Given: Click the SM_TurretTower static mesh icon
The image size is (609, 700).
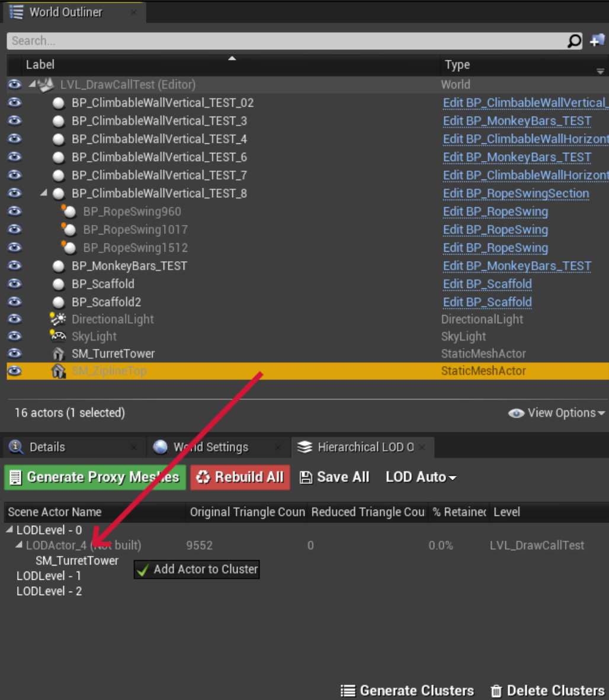Looking at the screenshot, I should coord(58,354).
